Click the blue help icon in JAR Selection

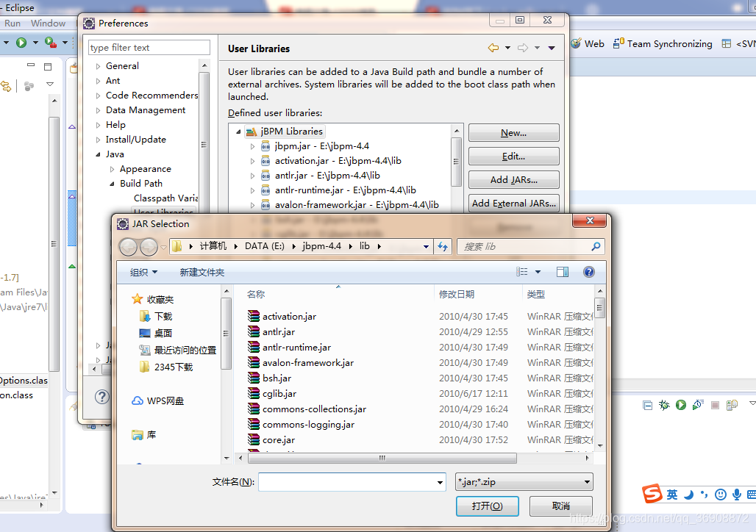(x=589, y=272)
